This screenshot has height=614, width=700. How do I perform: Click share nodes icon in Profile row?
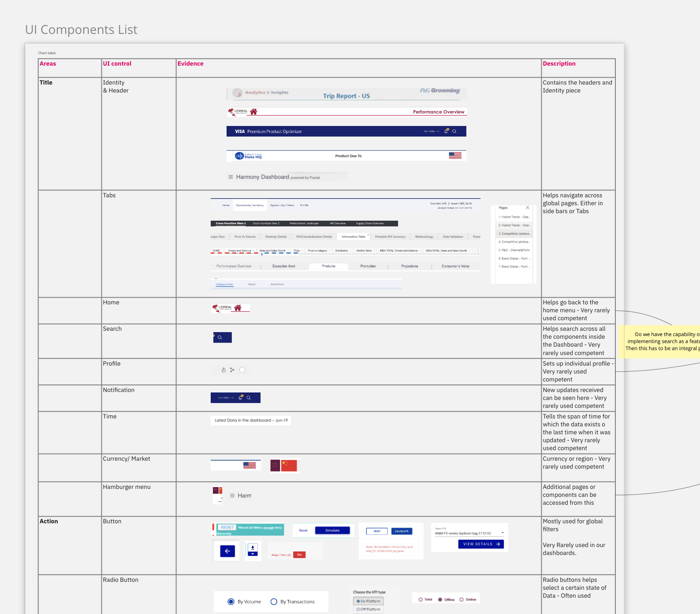232,370
